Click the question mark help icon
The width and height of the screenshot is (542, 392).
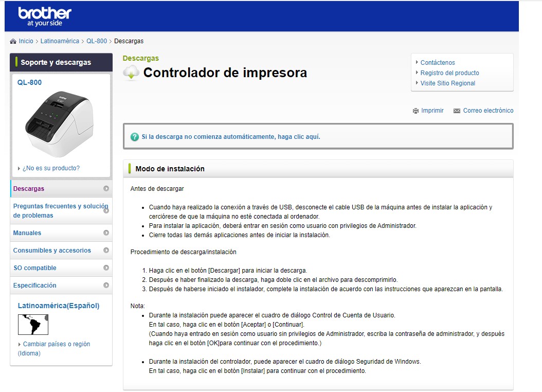tap(134, 137)
